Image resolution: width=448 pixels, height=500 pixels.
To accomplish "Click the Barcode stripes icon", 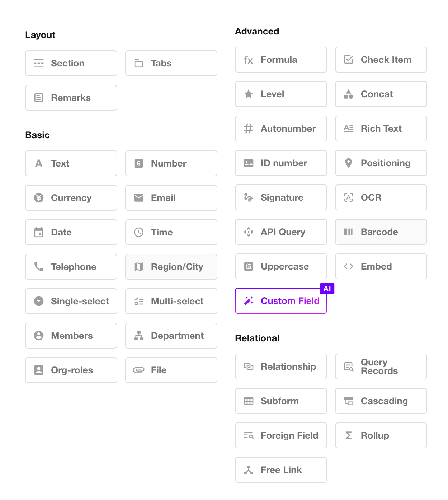I will point(348,232).
